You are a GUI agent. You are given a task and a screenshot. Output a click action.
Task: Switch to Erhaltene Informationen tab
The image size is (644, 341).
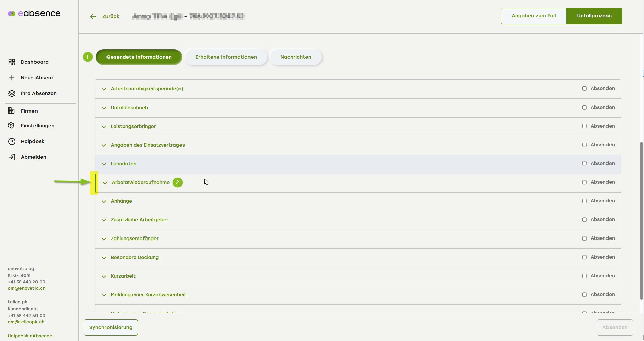226,57
